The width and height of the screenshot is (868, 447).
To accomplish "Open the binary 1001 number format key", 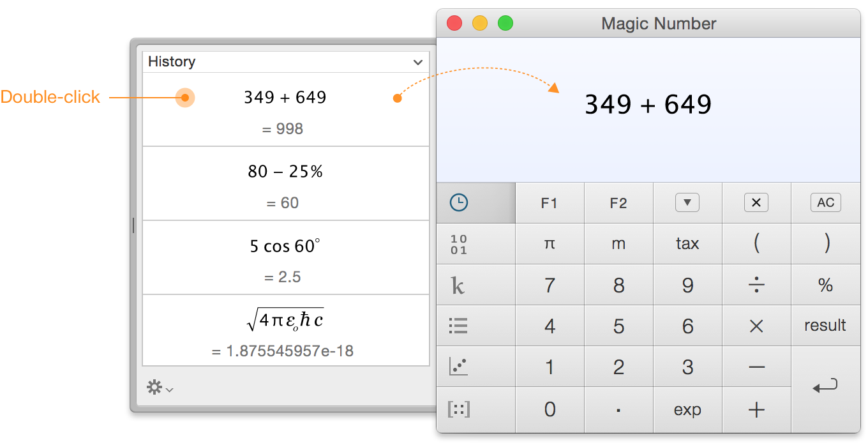I will (x=475, y=244).
